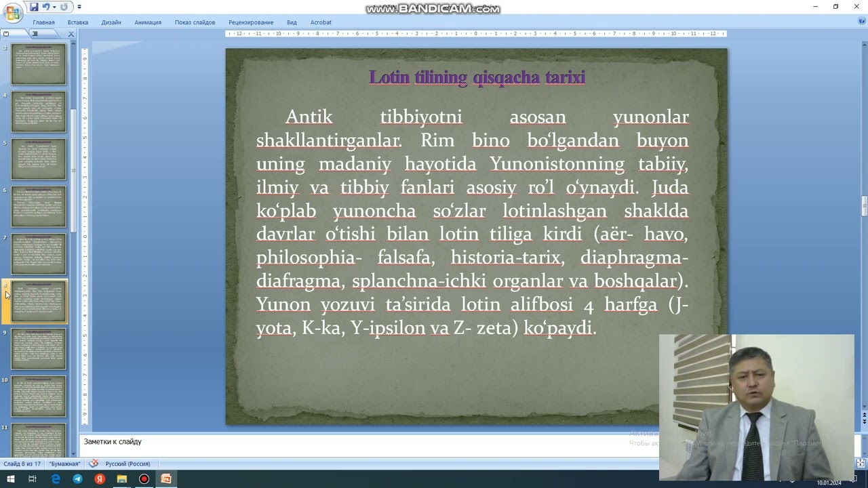Click the PowerPoint taskbar icon
This screenshot has width=868, height=488.
coord(165,479)
